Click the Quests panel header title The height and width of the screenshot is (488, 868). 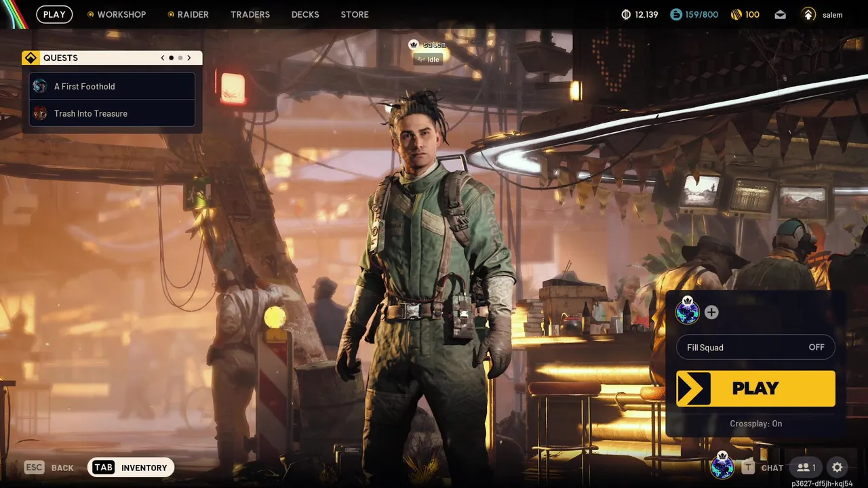[60, 58]
